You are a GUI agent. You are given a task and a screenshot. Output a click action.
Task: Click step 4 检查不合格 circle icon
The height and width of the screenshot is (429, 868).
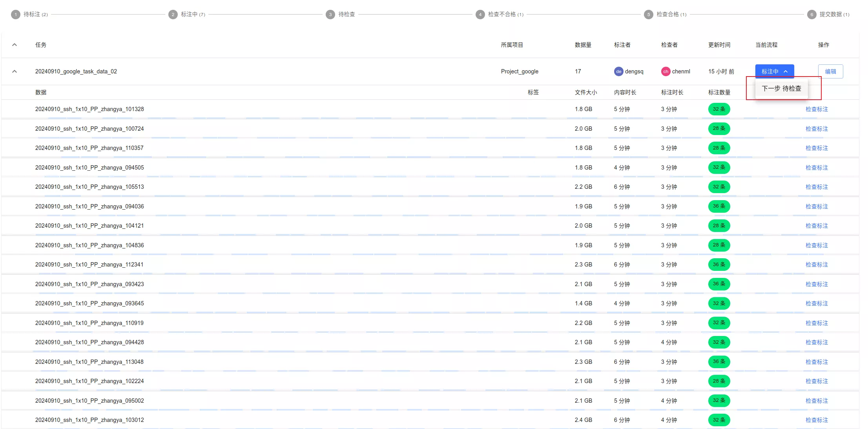pyautogui.click(x=480, y=15)
